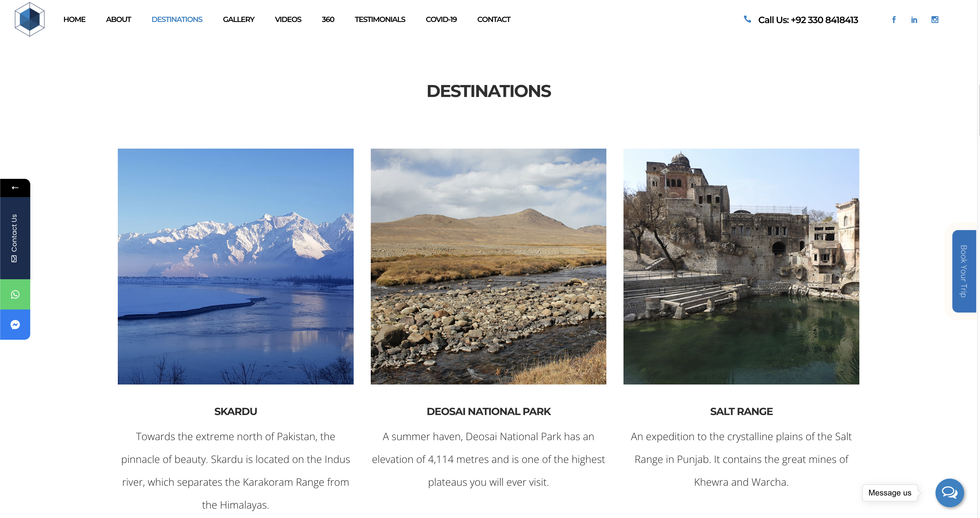Click the Message us label
980x518 pixels.
(x=890, y=493)
